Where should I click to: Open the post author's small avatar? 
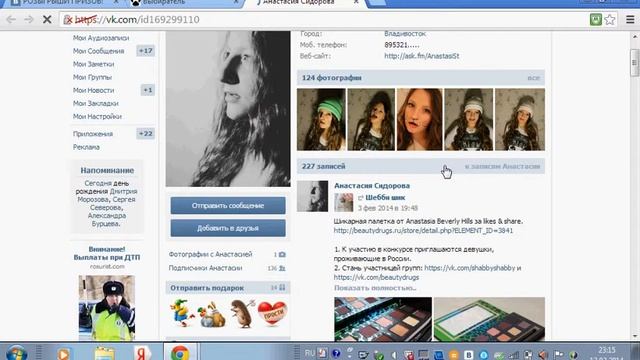click(x=312, y=196)
